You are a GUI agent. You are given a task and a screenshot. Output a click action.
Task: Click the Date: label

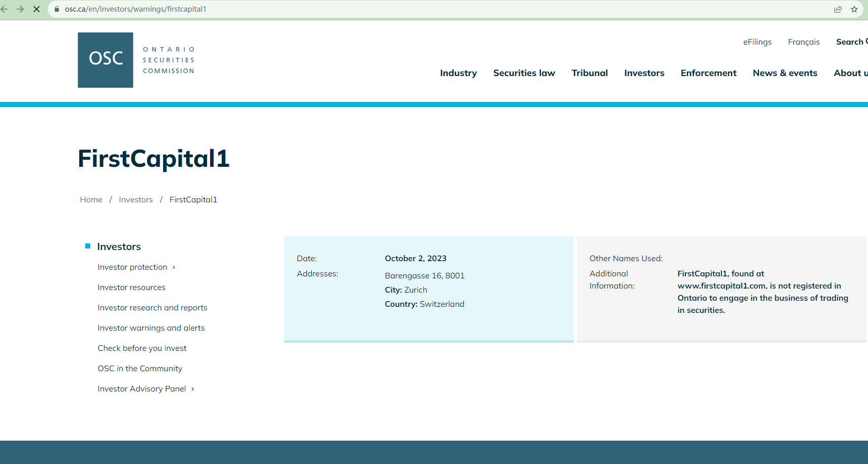point(307,259)
